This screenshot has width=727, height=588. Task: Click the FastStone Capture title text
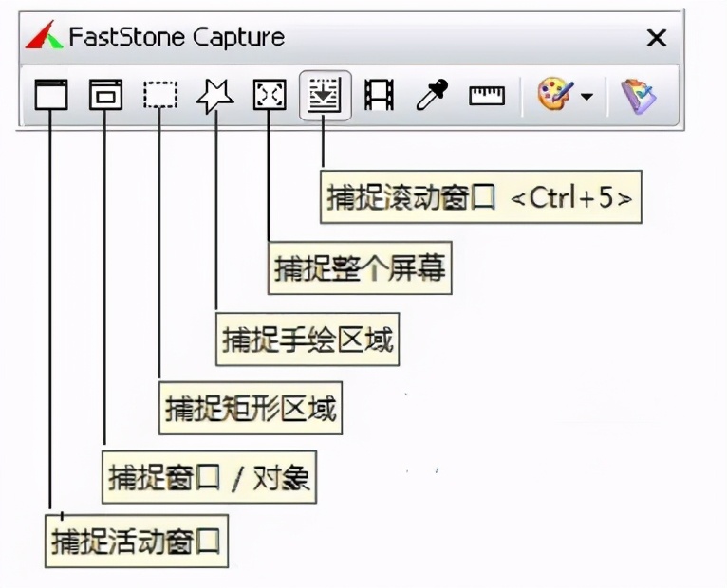coord(177,37)
